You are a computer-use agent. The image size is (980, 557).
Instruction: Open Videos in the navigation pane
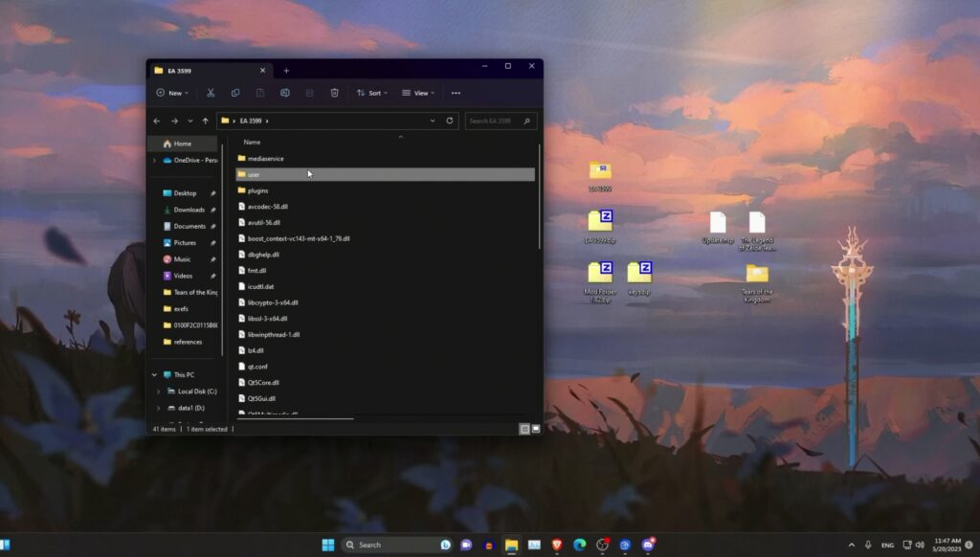(x=183, y=276)
